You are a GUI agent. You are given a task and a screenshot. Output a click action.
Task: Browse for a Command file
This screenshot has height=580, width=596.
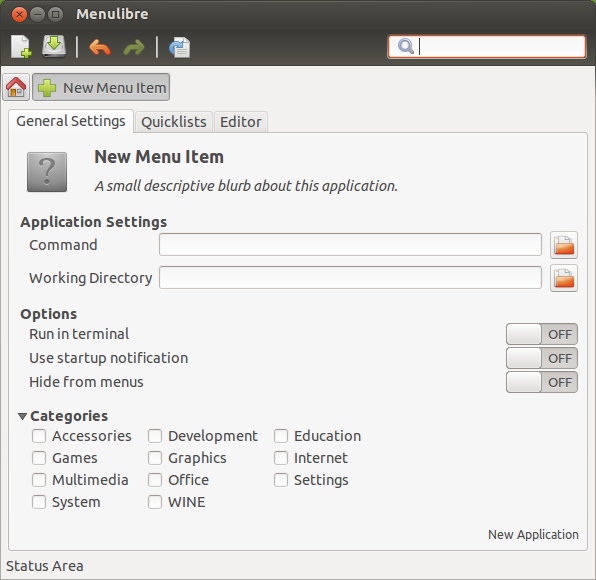click(564, 245)
